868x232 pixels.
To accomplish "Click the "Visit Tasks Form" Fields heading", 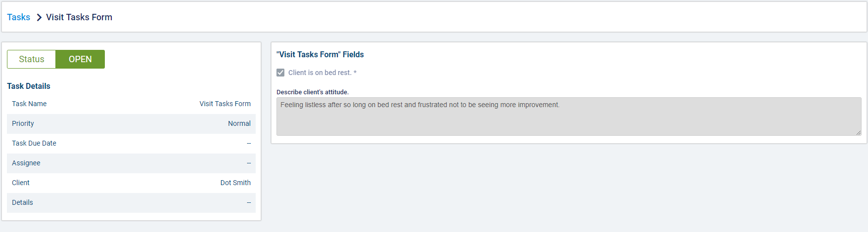I will click(x=320, y=54).
